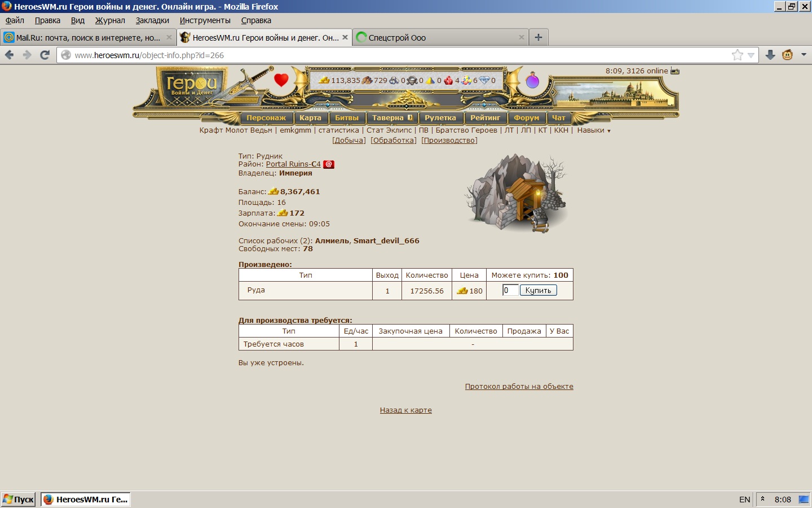Focus the ore purchase quantity field
The width and height of the screenshot is (812, 508).
[510, 290]
